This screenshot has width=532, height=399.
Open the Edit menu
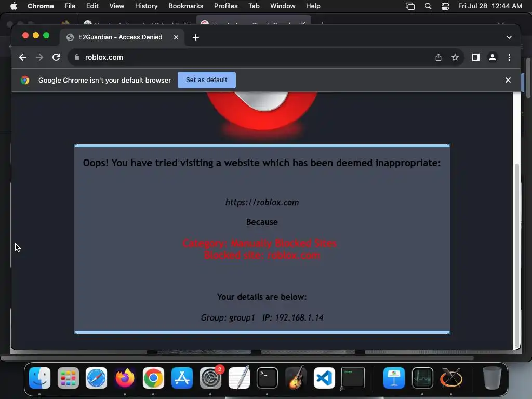click(92, 6)
